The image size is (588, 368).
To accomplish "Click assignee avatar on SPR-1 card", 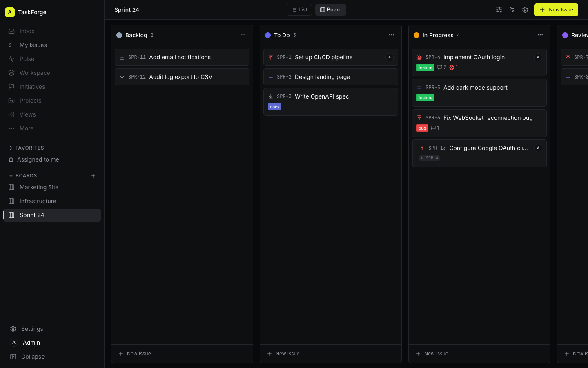I will click(x=390, y=57).
